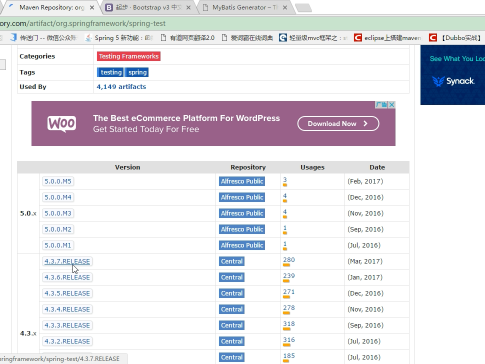The height and width of the screenshot is (364, 485).
Task: Open the 4,149 artifacts link
Action: [x=121, y=87]
